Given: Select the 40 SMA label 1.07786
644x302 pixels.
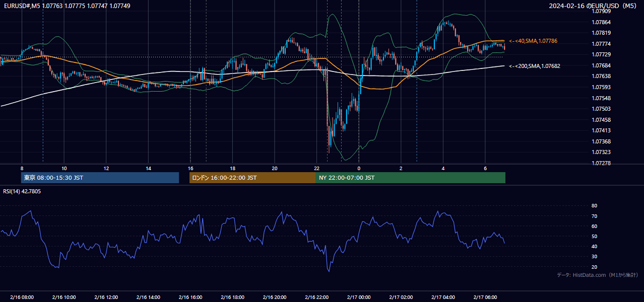Looking at the screenshot, I should click(x=533, y=41).
